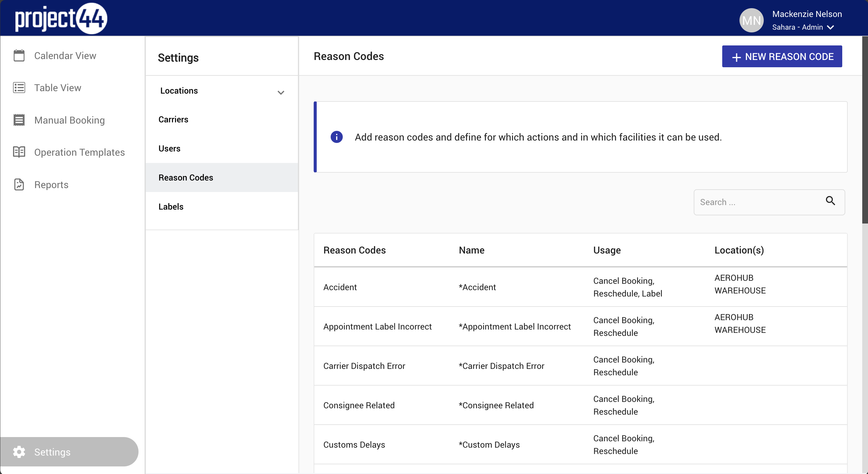Click Usage cell of Customs Delays row
The image size is (868, 474).
pyautogui.click(x=624, y=445)
